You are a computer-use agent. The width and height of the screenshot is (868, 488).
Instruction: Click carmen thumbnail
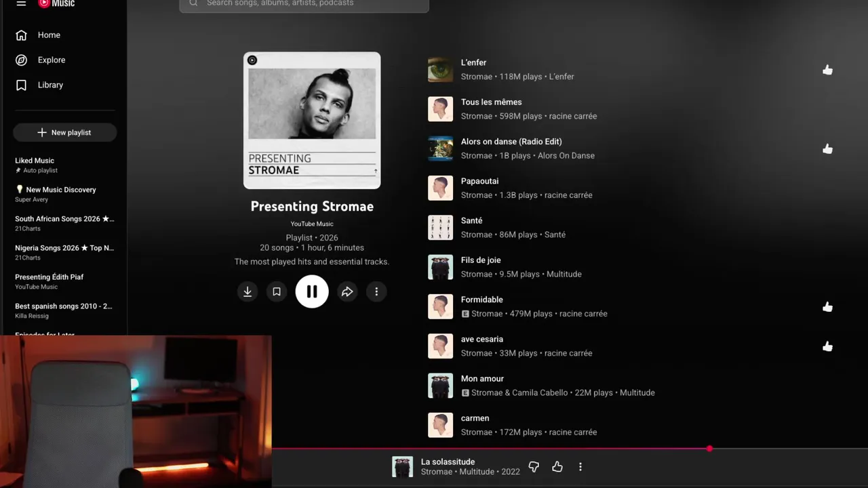pyautogui.click(x=440, y=426)
